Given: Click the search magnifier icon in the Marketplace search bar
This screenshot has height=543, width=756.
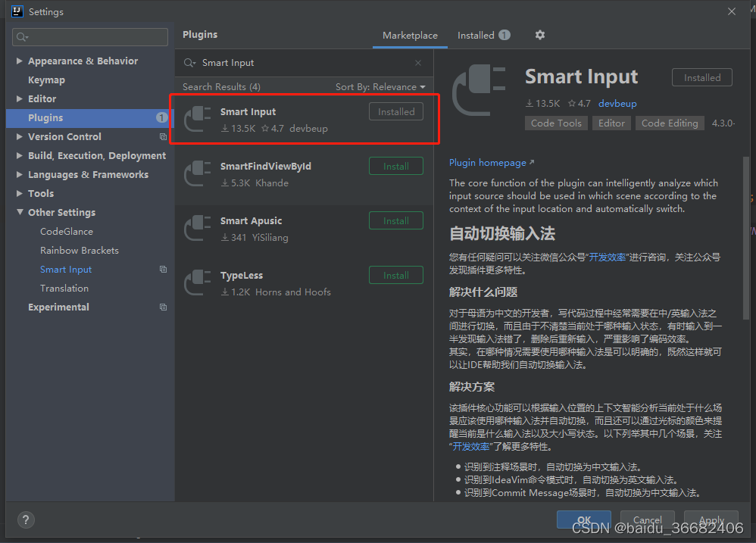Looking at the screenshot, I should (x=189, y=62).
